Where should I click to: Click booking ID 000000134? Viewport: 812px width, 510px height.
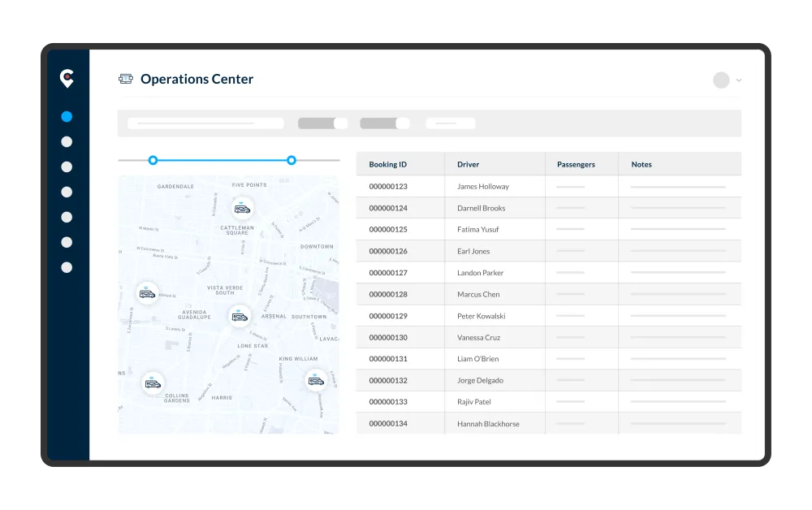point(388,424)
